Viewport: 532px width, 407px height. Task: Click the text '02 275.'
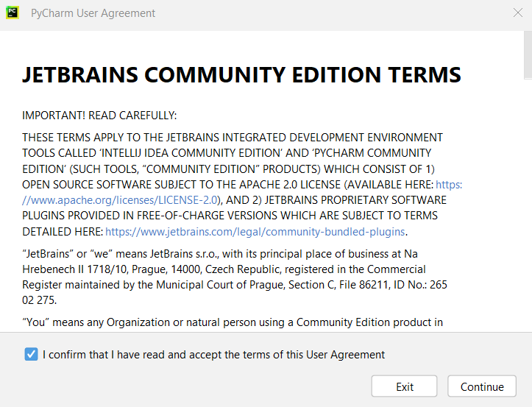coord(39,300)
